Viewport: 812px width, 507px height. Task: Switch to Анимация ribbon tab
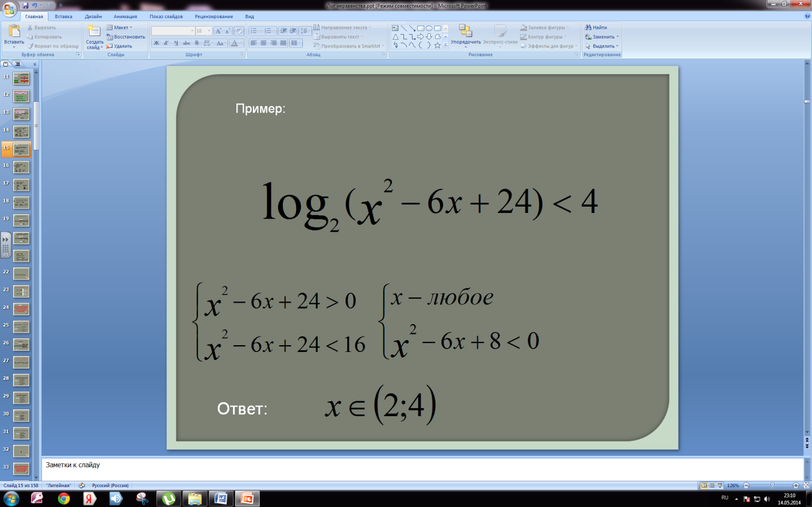pyautogui.click(x=125, y=16)
